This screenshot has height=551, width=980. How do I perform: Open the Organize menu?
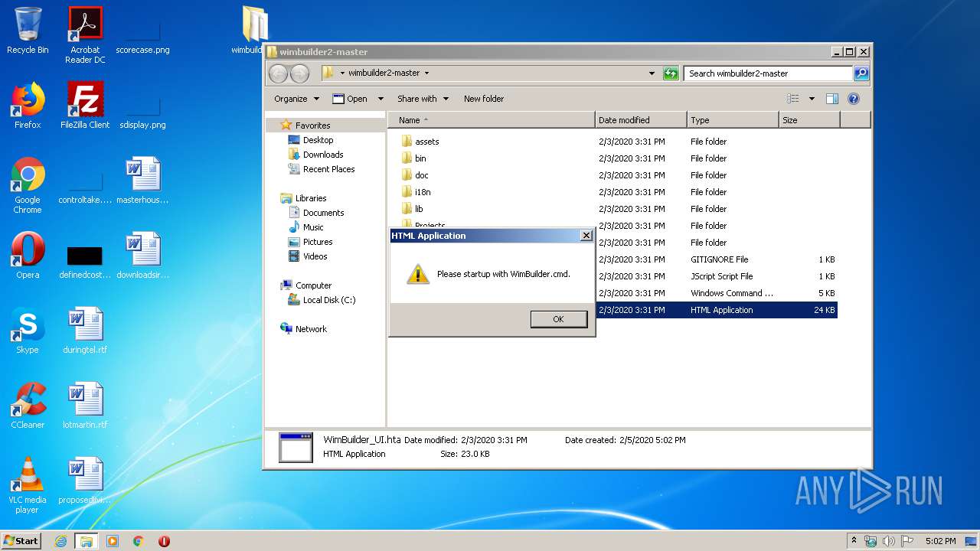pos(296,99)
